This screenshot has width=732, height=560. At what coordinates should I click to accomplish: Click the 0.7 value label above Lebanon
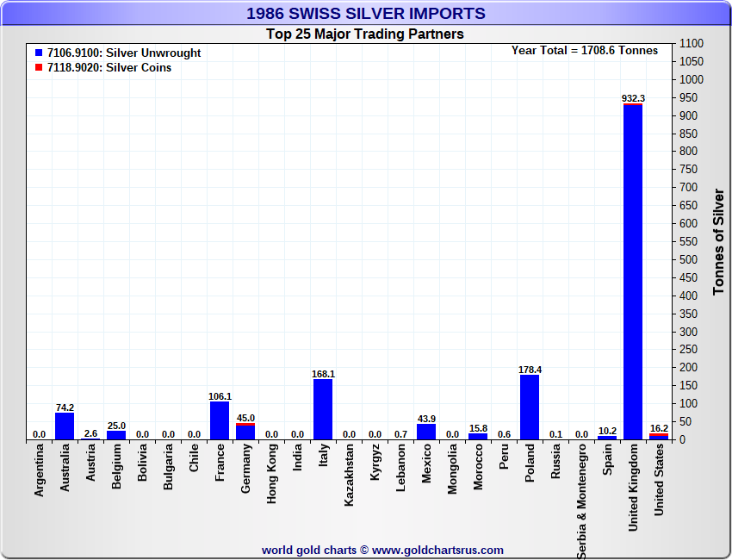(x=400, y=434)
